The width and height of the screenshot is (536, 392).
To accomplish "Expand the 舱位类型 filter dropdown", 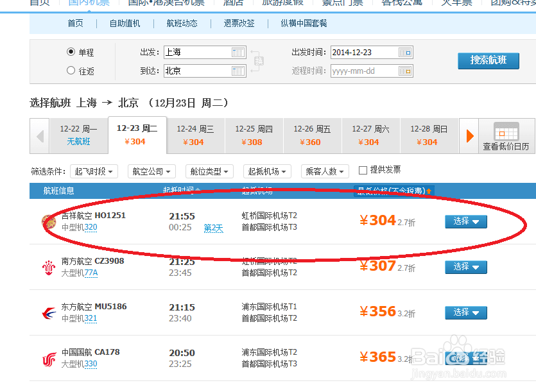I will pos(209,171).
